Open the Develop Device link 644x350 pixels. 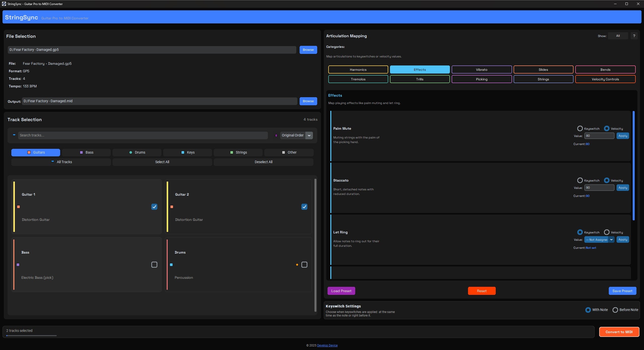327,345
